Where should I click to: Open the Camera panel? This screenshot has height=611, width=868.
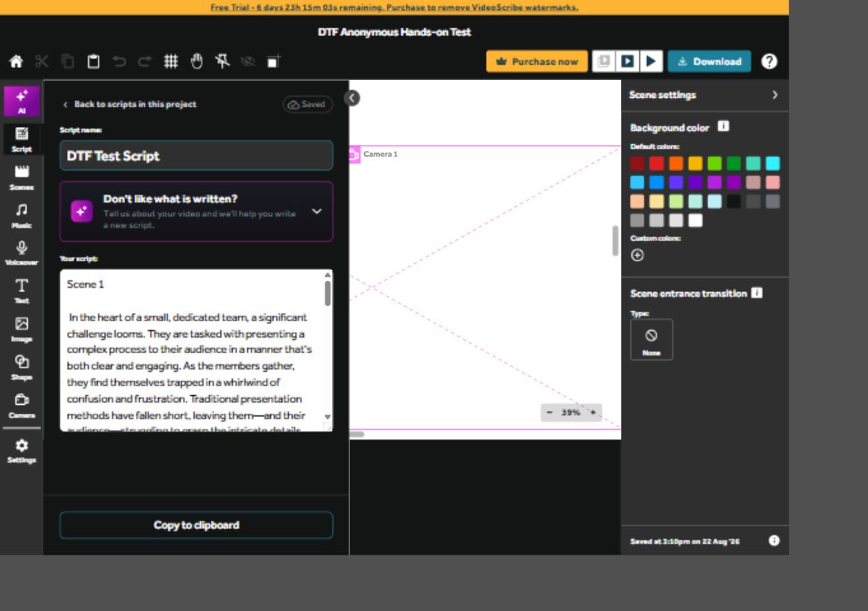point(22,406)
